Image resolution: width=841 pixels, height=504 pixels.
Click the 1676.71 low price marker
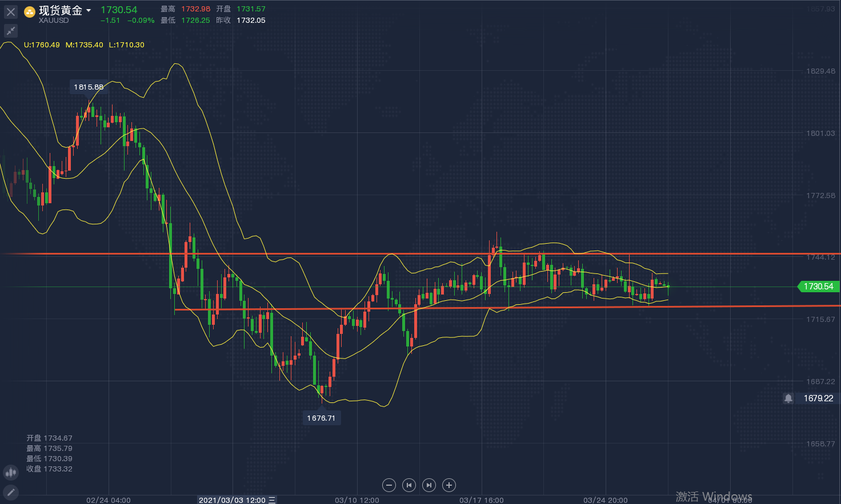pos(321,418)
